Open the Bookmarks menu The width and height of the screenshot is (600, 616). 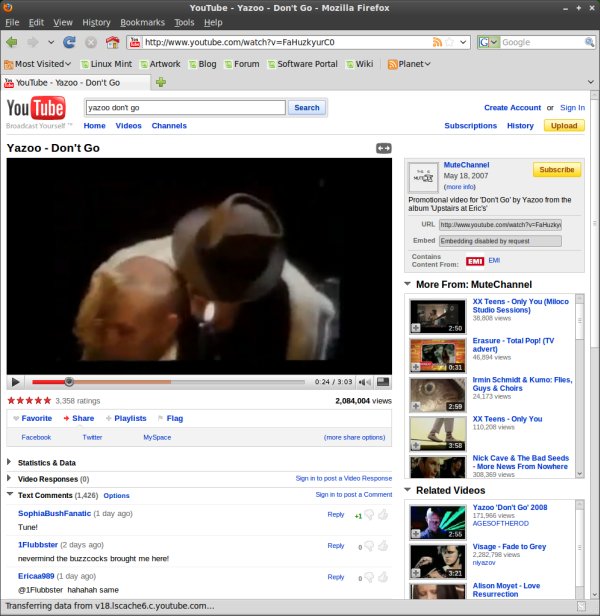(x=142, y=22)
